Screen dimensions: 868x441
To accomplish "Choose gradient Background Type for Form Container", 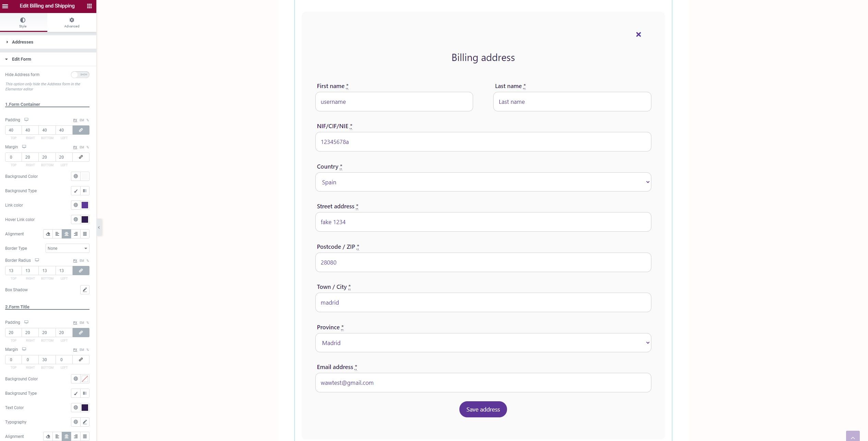I will tap(85, 191).
